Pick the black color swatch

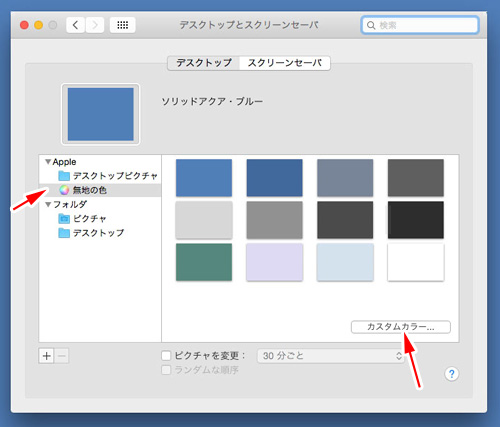[x=416, y=220]
